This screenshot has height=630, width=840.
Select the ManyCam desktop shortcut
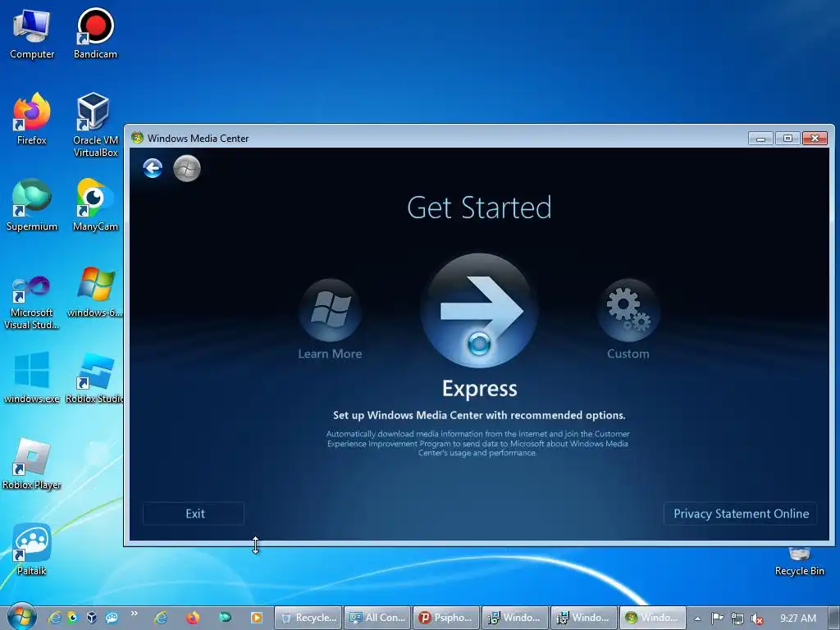pyautogui.click(x=95, y=205)
